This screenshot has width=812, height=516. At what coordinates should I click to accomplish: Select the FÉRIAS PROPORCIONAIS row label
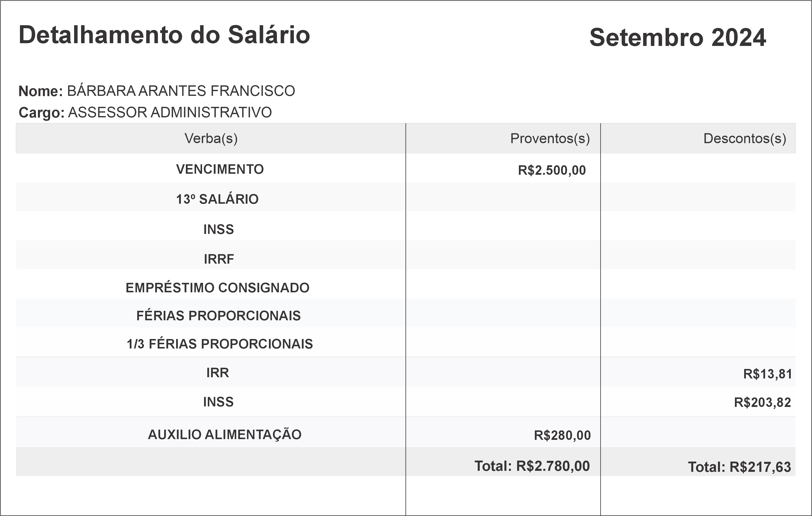(219, 316)
